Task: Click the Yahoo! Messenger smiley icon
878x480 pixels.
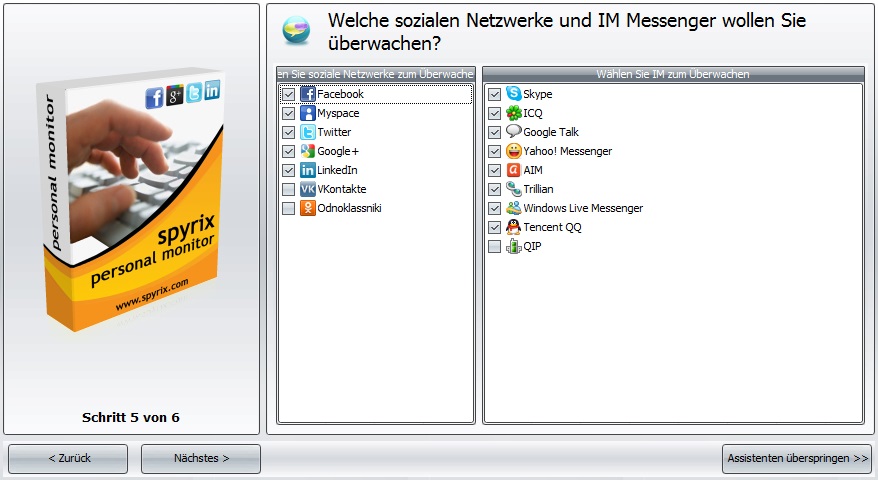Action: pyautogui.click(x=513, y=151)
